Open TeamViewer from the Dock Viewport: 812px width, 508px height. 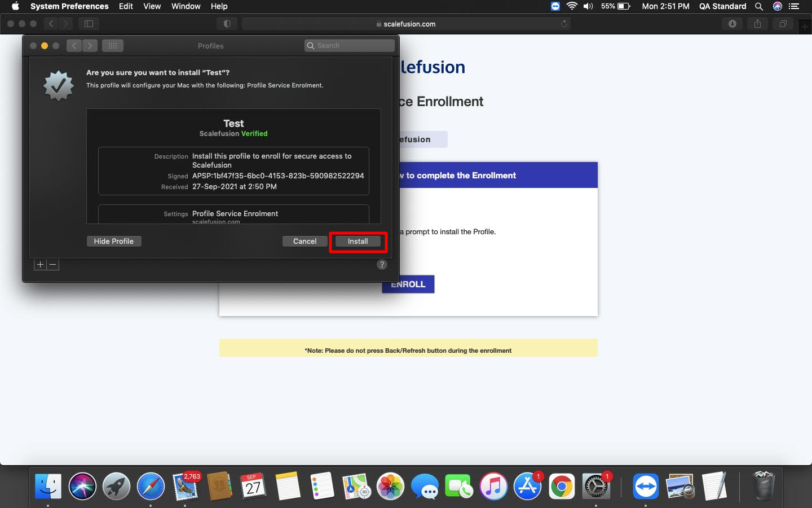pos(646,486)
